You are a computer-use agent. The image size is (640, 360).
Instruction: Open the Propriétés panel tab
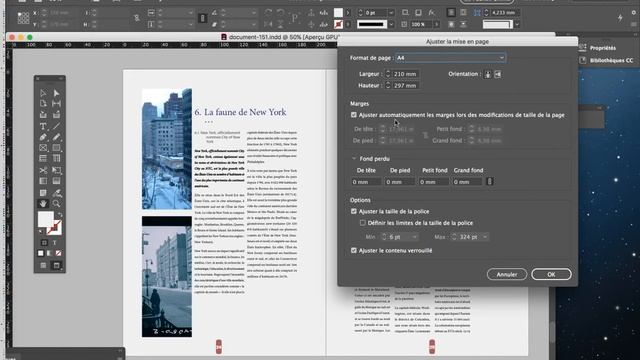pos(602,48)
